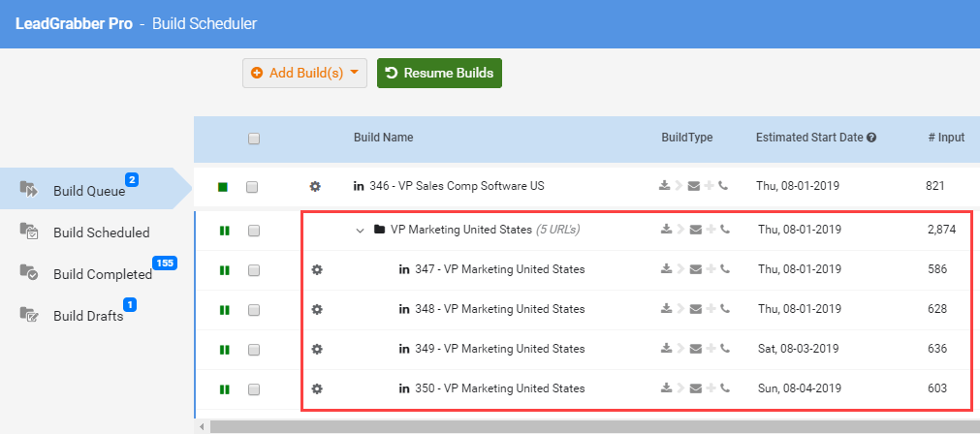Click LinkedIn icon of build 346
The height and width of the screenshot is (434, 980).
[x=359, y=186]
